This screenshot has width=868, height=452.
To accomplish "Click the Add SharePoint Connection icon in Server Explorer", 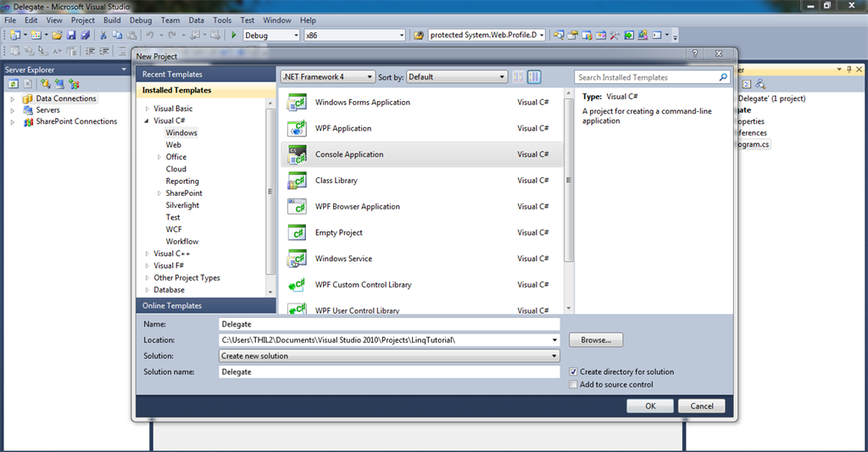I will tap(74, 84).
